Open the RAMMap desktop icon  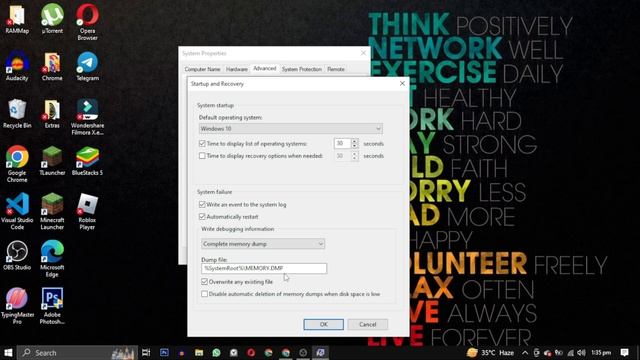[17, 19]
